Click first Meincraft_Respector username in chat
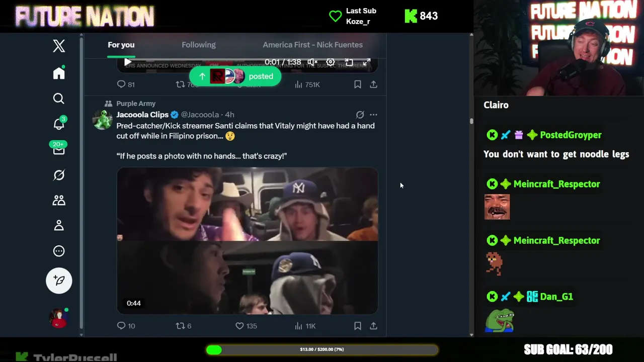 556,184
